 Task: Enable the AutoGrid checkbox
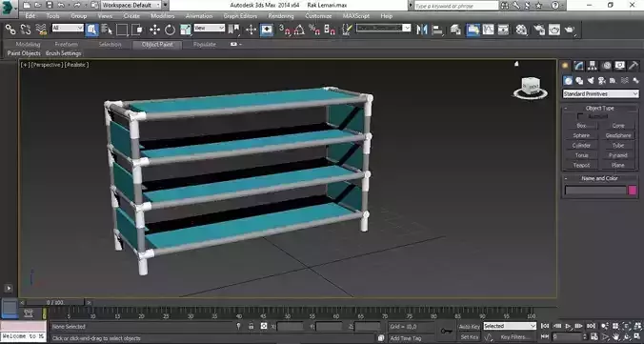coord(580,116)
